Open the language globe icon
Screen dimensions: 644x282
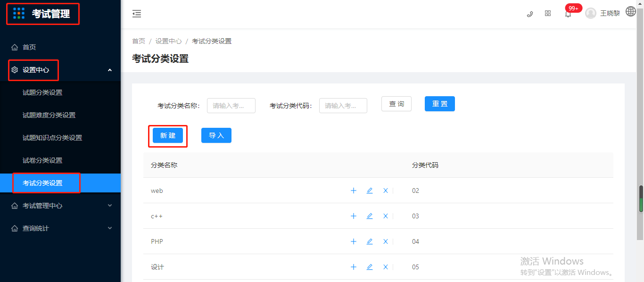pos(631,11)
